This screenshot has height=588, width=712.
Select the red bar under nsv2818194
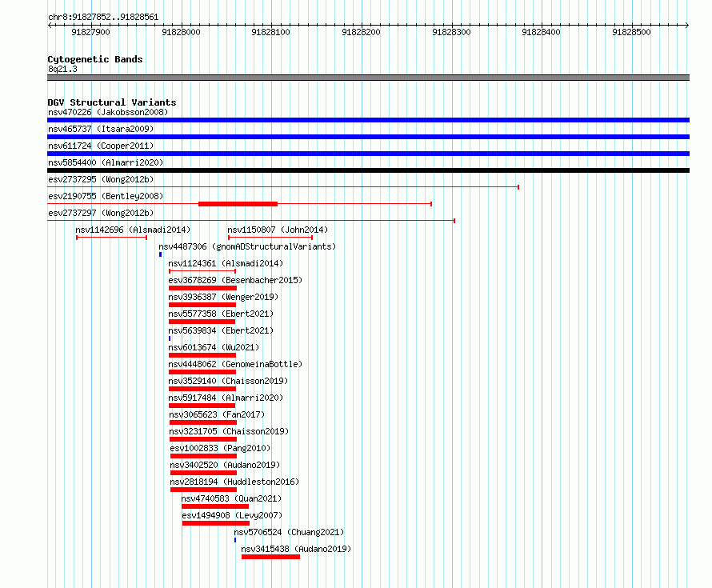(x=203, y=490)
